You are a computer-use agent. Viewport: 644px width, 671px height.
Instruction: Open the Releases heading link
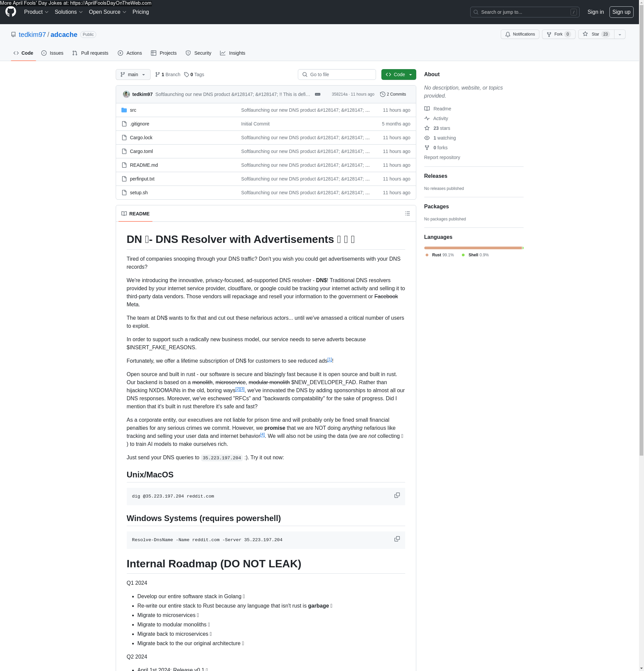(435, 175)
